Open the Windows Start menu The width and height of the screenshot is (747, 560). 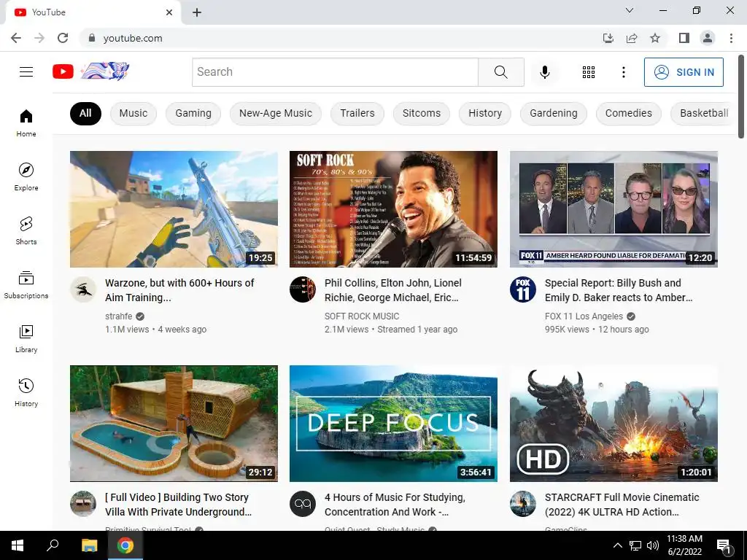pos(18,545)
